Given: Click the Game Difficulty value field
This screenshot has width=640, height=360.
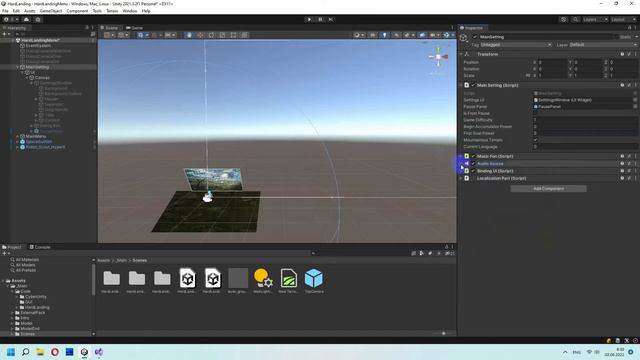Looking at the screenshot, I should [x=585, y=120].
